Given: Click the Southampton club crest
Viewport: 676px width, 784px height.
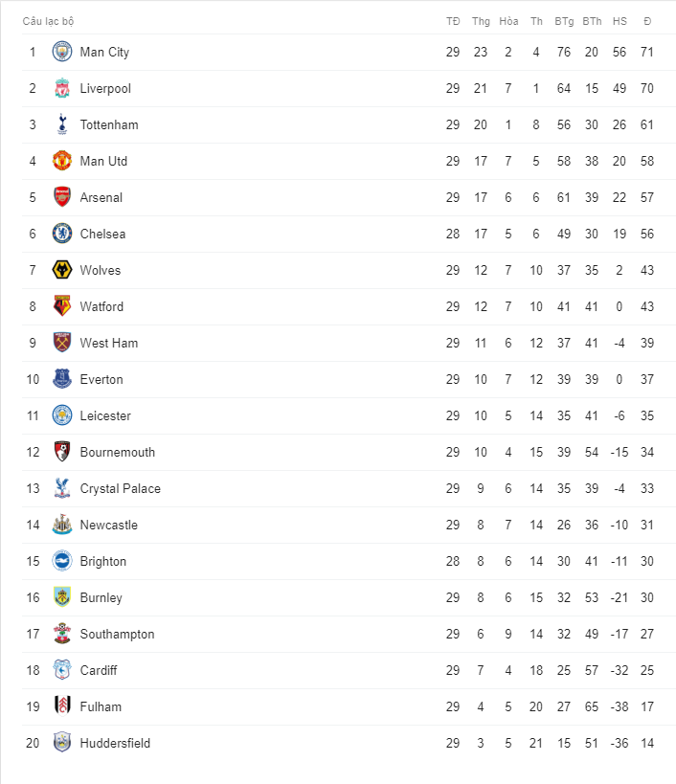Looking at the screenshot, I should (62, 635).
